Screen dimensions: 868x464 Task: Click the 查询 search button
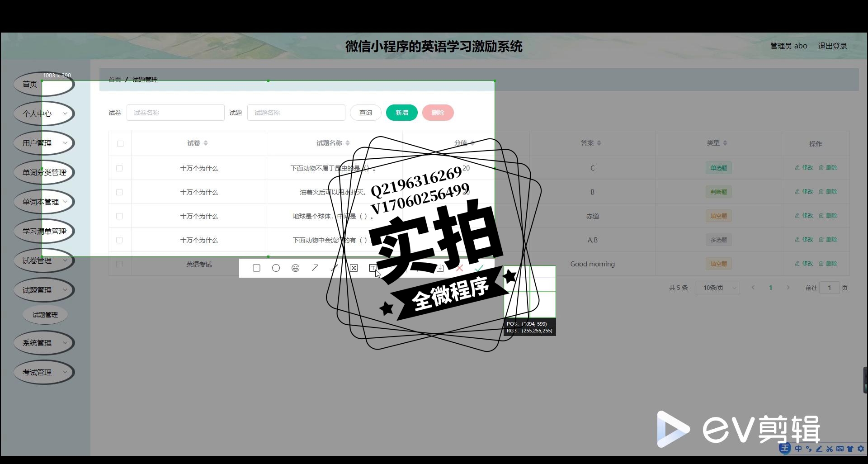point(366,113)
